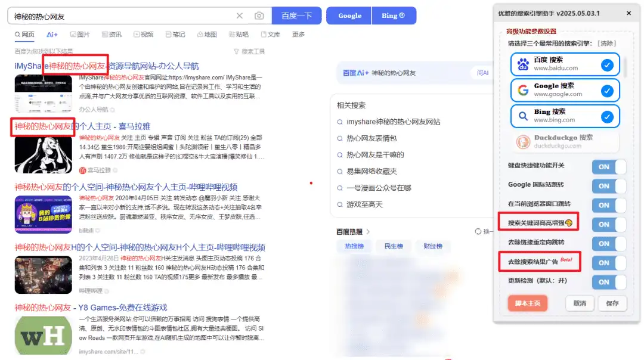The image size is (644, 360).
Task: Click related search imyshare神秘的热心网友网站
Action: coord(393,122)
